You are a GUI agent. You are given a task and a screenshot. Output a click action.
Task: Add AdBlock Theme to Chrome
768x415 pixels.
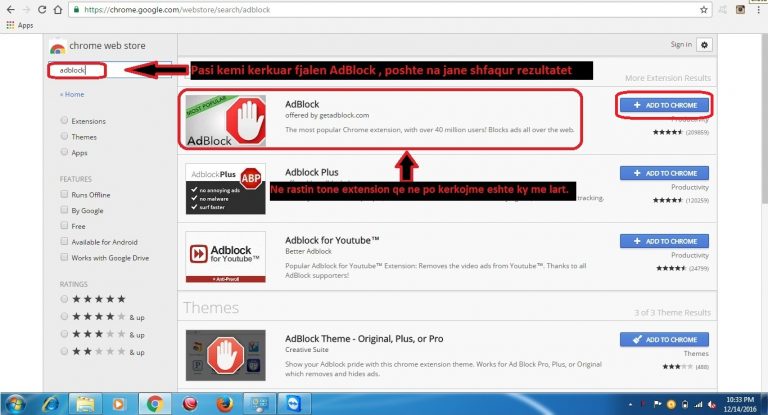pos(664,340)
